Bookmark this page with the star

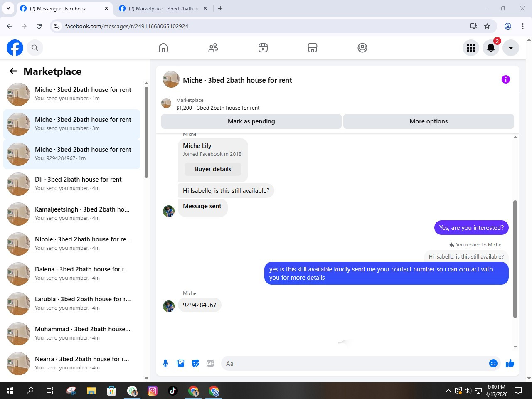pyautogui.click(x=487, y=26)
